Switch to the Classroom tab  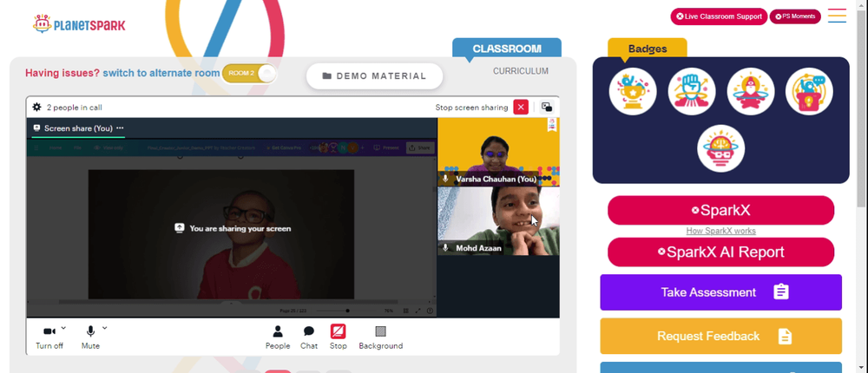point(507,49)
